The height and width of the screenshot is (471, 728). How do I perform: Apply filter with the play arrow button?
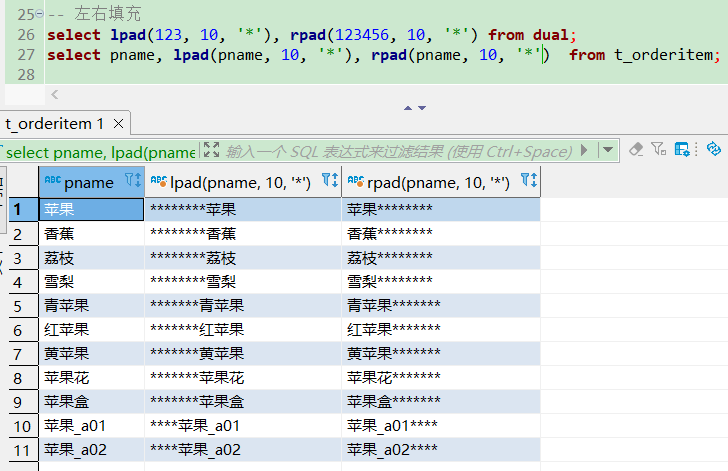click(x=584, y=150)
